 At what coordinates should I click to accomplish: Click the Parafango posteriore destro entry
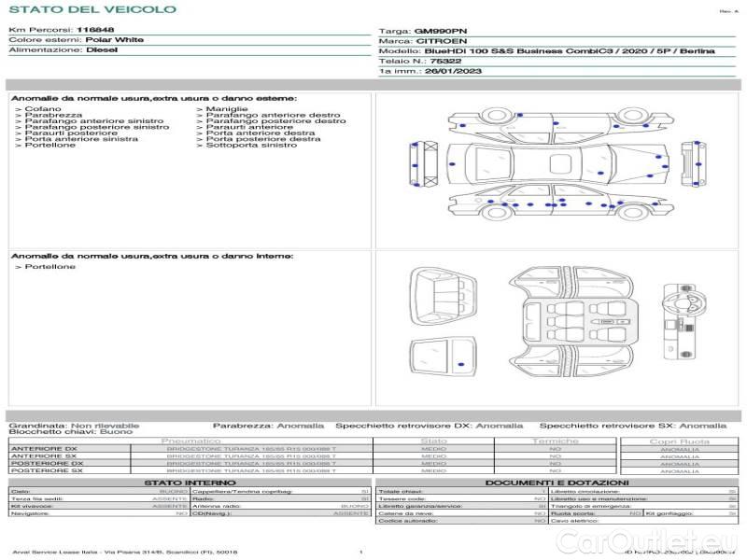click(275, 121)
